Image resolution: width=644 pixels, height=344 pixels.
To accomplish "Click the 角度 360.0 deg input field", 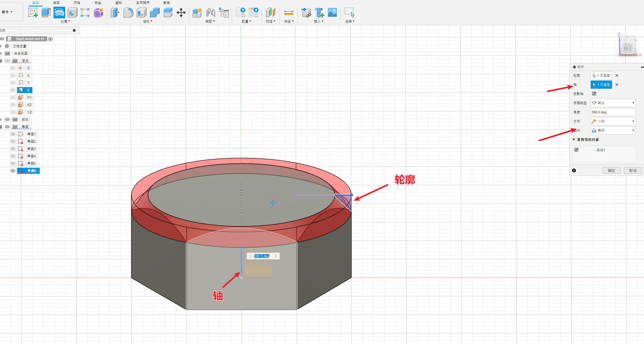I will [612, 112].
